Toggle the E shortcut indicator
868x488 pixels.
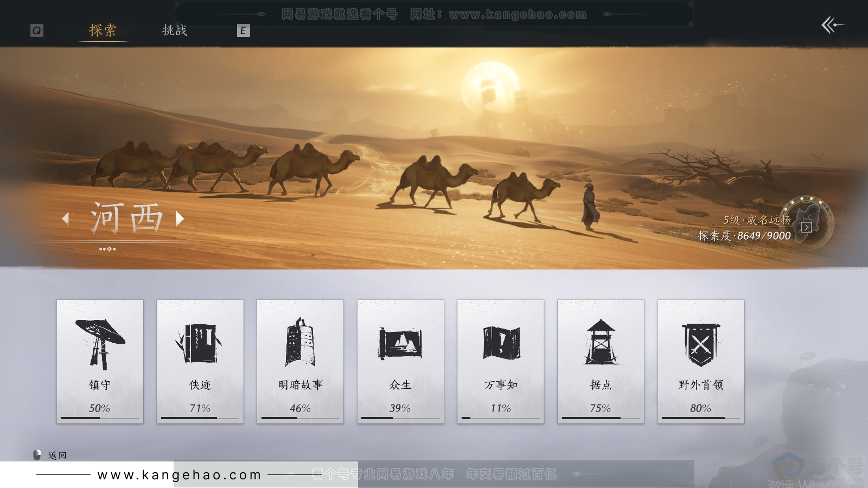tap(242, 31)
